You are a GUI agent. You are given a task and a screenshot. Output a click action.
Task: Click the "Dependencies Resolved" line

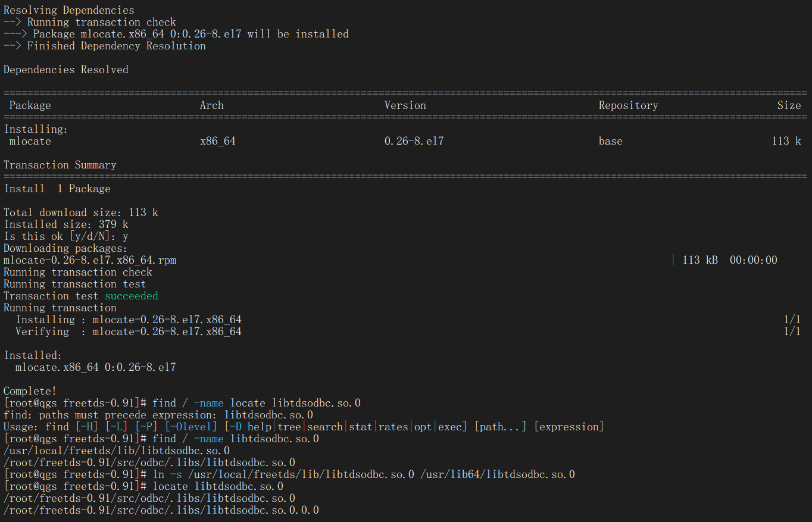point(65,70)
